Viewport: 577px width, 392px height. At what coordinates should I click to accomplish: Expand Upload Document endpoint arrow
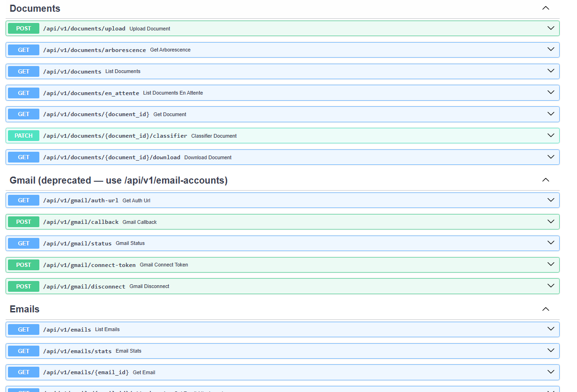551,29
